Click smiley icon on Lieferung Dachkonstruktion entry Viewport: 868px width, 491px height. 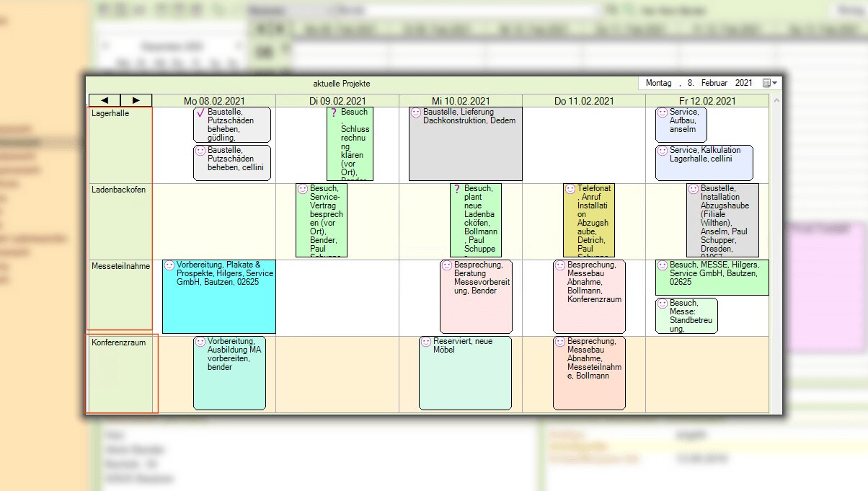416,113
